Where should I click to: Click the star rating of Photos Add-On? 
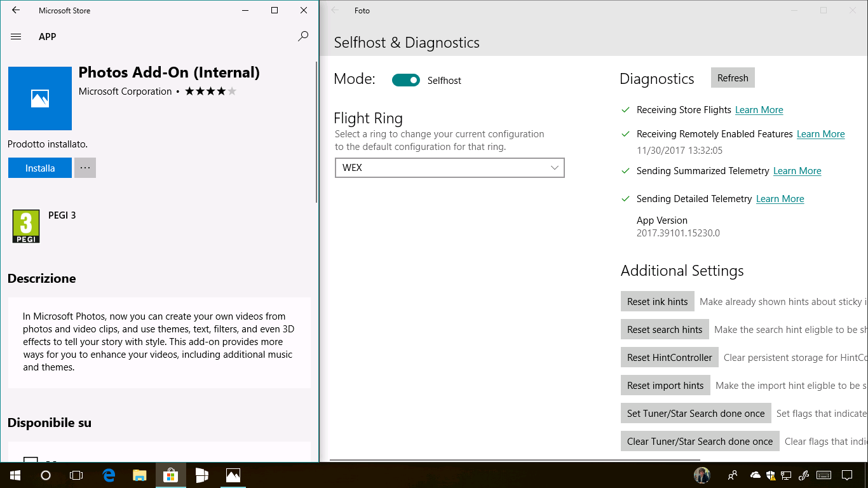coord(210,91)
